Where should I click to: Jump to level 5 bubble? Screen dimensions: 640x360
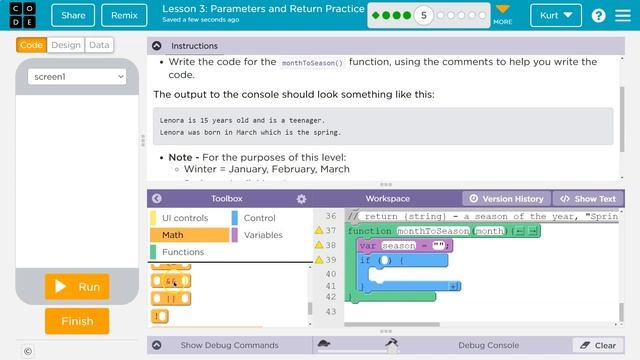424,16
